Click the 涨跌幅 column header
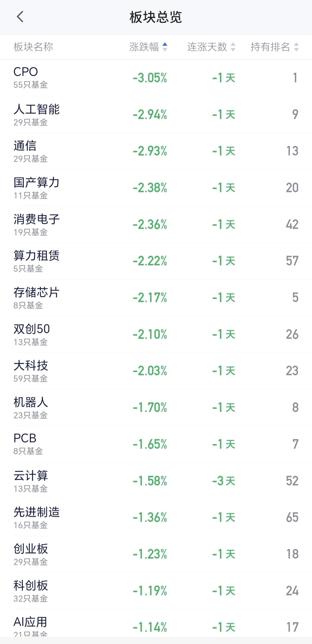Screen dimensions: 312x644 144,47
